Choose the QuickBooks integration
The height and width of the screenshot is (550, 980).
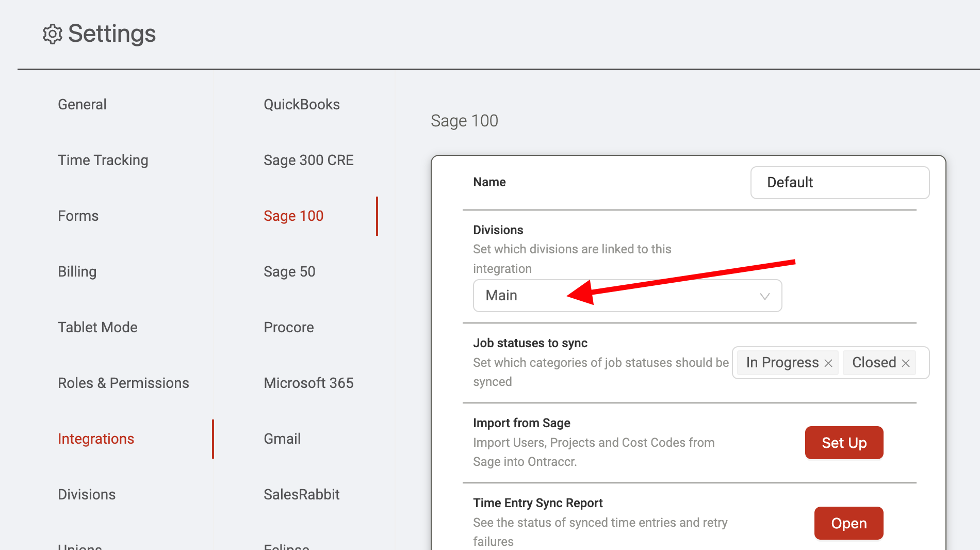click(302, 104)
